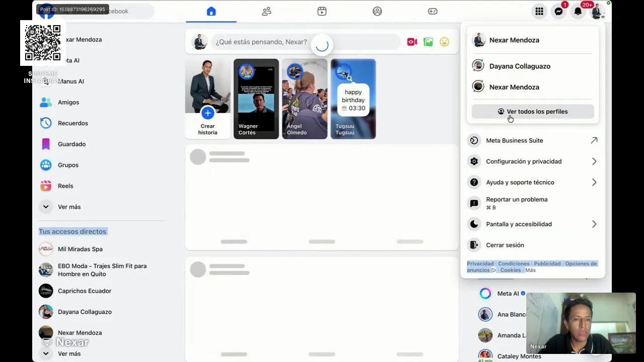The width and height of the screenshot is (644, 362).
Task: Open Messenger chat icon
Action: pos(558,11)
